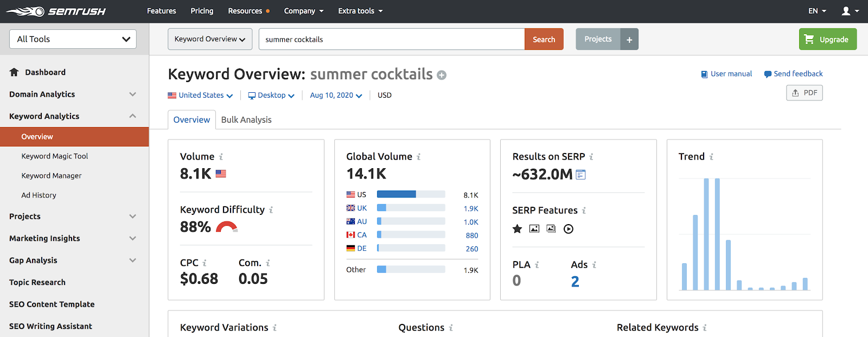Open the EN language dropdown
The width and height of the screenshot is (868, 337).
tap(817, 11)
